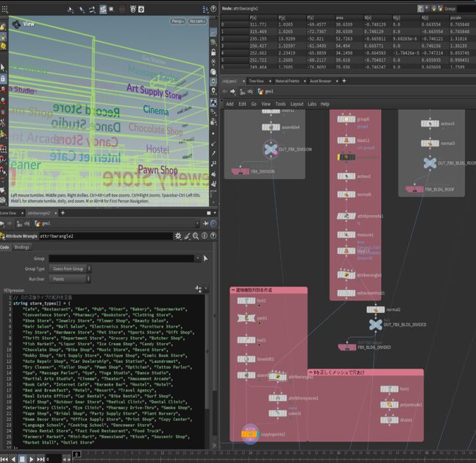
Task: Open the Tools menu in network editor
Action: pyautogui.click(x=280, y=105)
